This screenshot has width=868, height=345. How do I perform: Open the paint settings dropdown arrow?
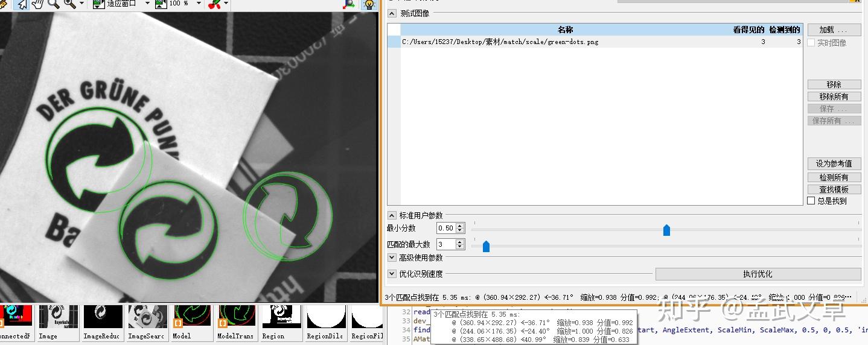(x=226, y=4)
